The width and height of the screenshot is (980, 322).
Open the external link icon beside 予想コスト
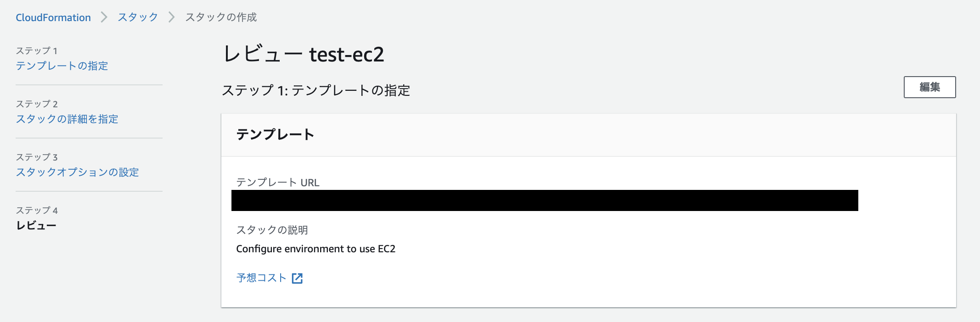point(298,278)
